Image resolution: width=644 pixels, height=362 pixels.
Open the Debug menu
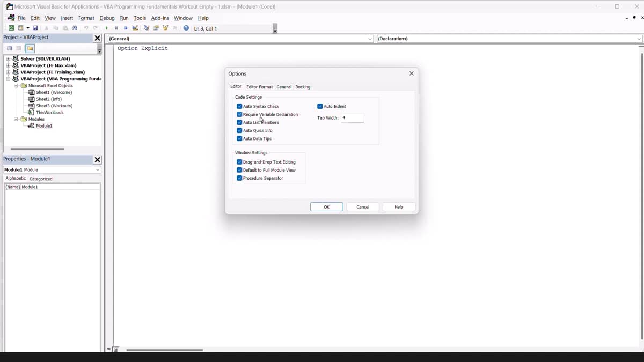[107, 18]
